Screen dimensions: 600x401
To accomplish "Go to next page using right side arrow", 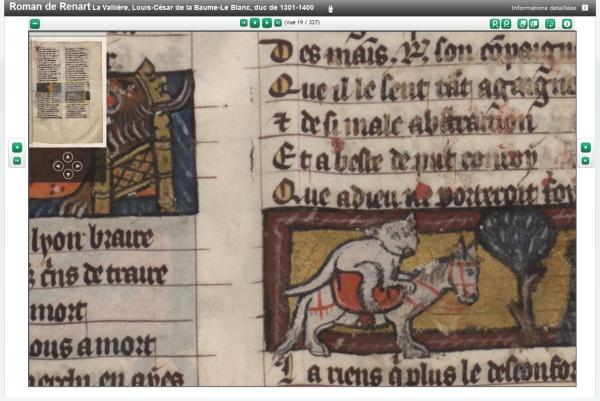I will (x=585, y=147).
